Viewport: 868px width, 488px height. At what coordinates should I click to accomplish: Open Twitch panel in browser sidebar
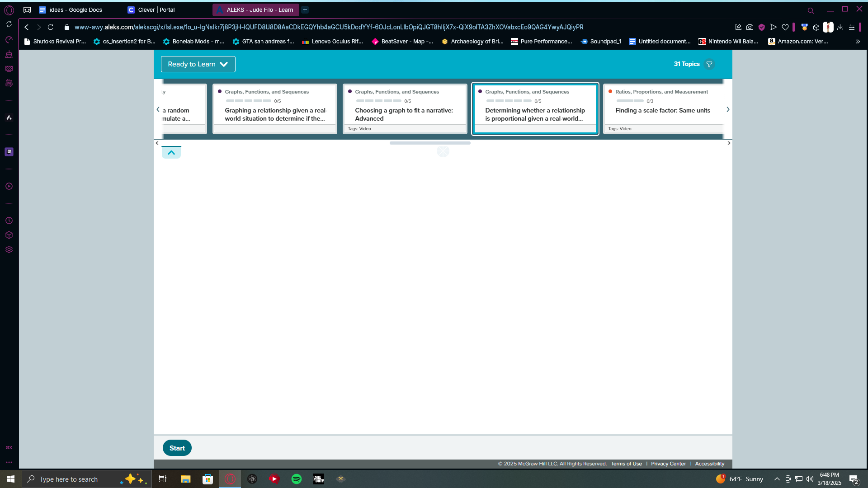[x=9, y=152]
